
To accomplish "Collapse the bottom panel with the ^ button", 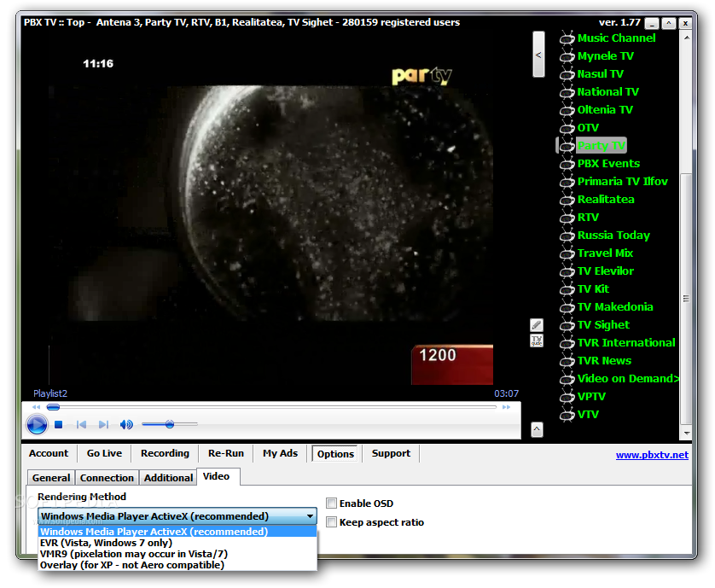I will pos(538,430).
